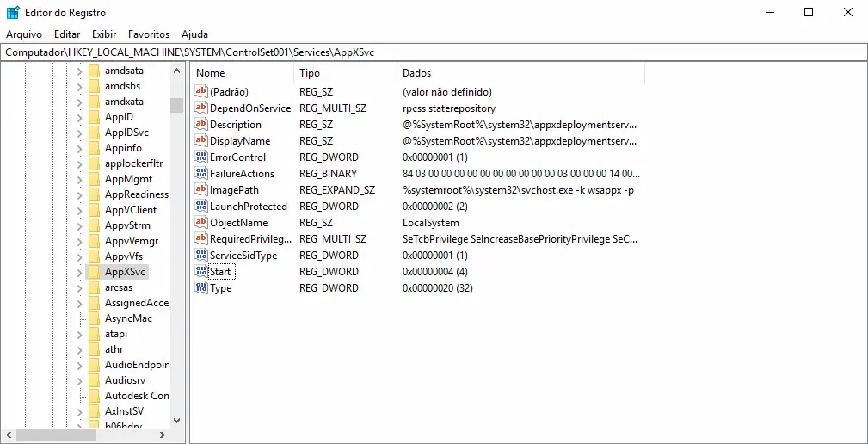
Task: Click the DisplayName string icon
Action: coord(201,140)
